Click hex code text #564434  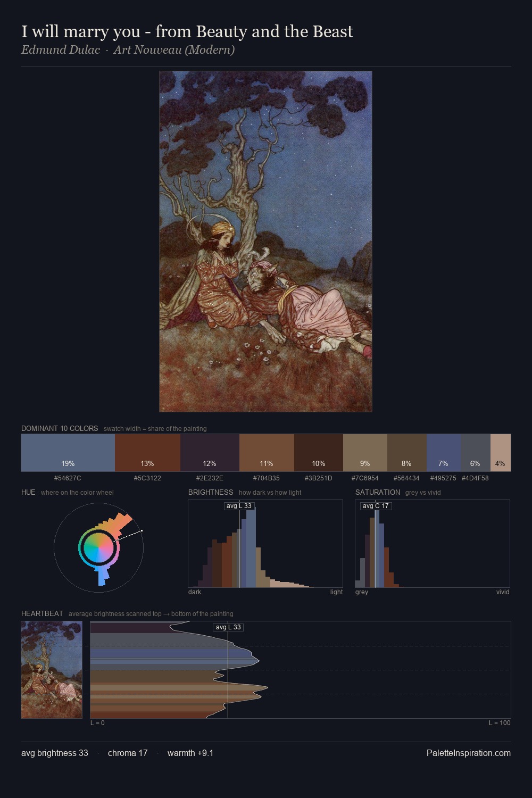pyautogui.click(x=406, y=478)
